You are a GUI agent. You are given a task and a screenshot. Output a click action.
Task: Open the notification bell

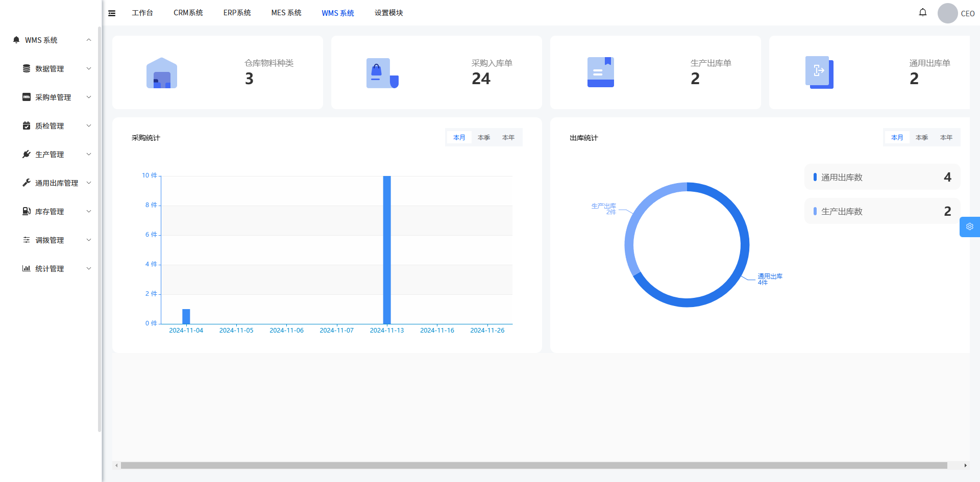(922, 13)
